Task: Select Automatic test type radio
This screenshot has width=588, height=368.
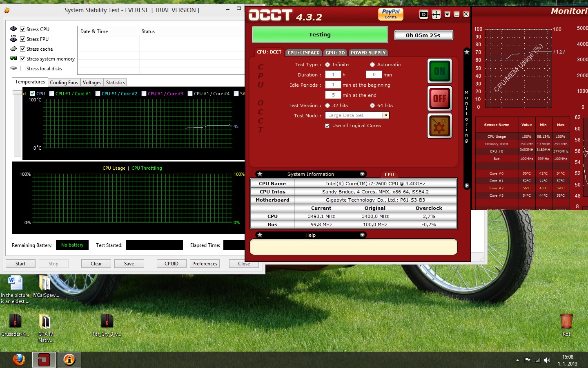Action: click(x=372, y=65)
